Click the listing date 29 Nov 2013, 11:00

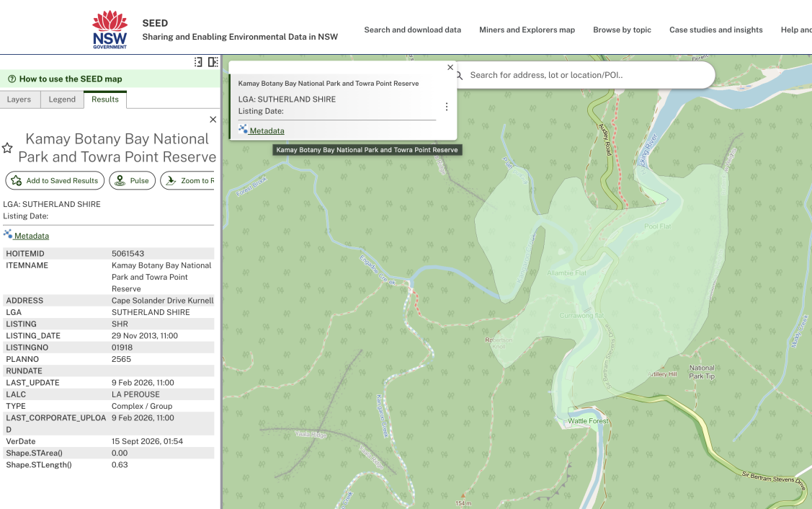click(145, 336)
